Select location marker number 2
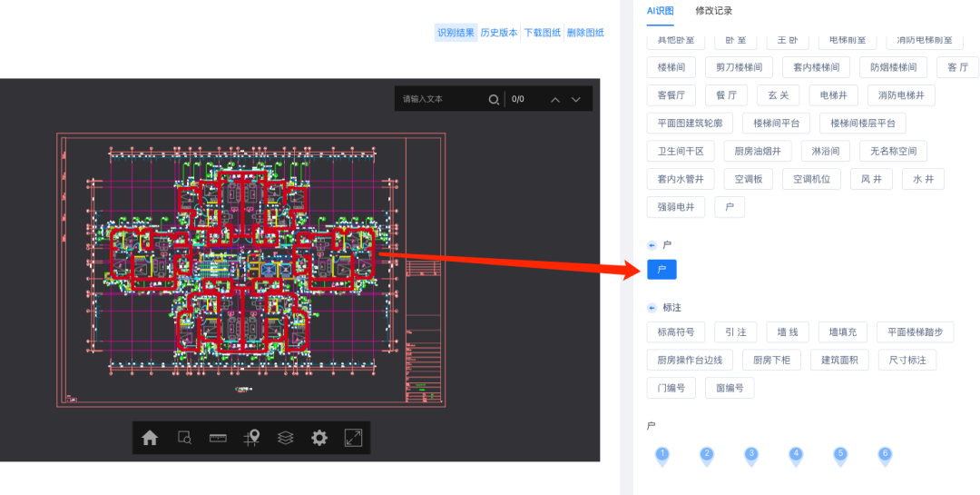 pos(707,457)
